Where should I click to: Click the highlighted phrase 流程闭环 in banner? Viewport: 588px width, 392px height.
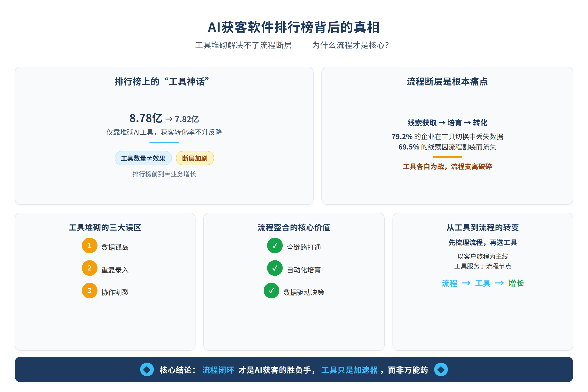pyautogui.click(x=218, y=370)
